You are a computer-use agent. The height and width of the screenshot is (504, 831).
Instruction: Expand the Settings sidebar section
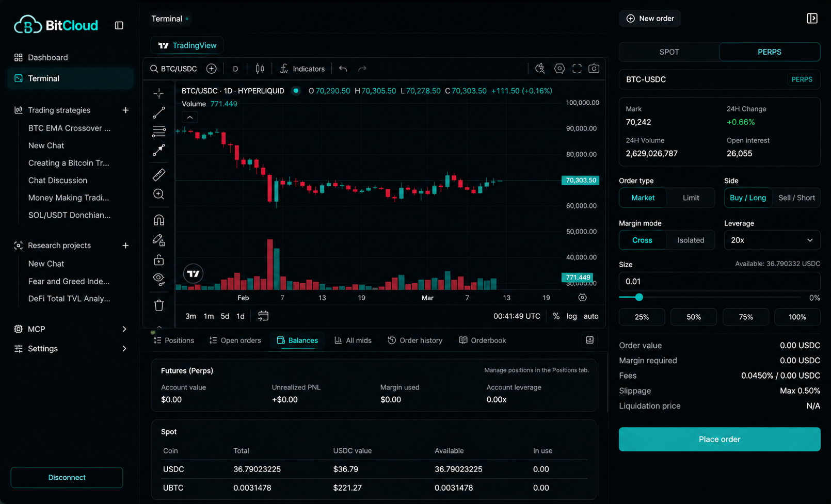124,349
